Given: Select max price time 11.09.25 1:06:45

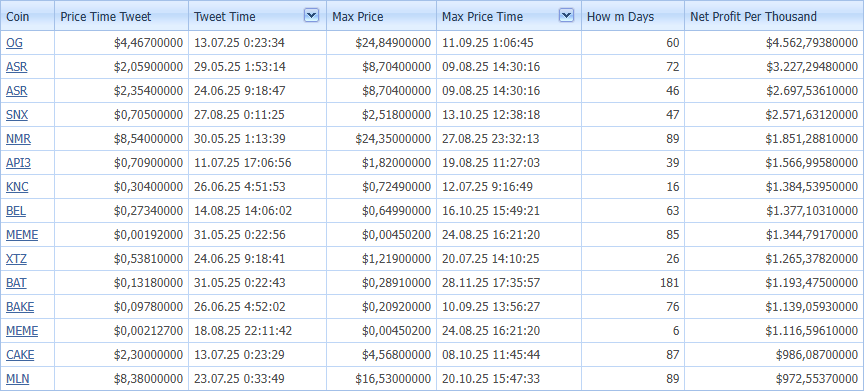Looking at the screenshot, I should tap(509, 42).
